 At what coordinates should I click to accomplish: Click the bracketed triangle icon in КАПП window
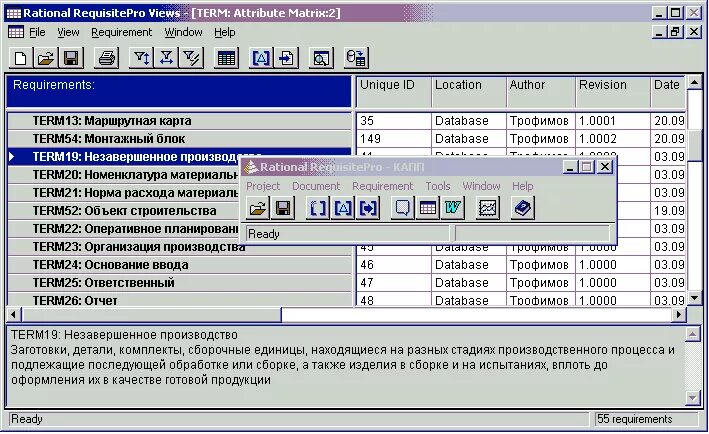[x=343, y=208]
